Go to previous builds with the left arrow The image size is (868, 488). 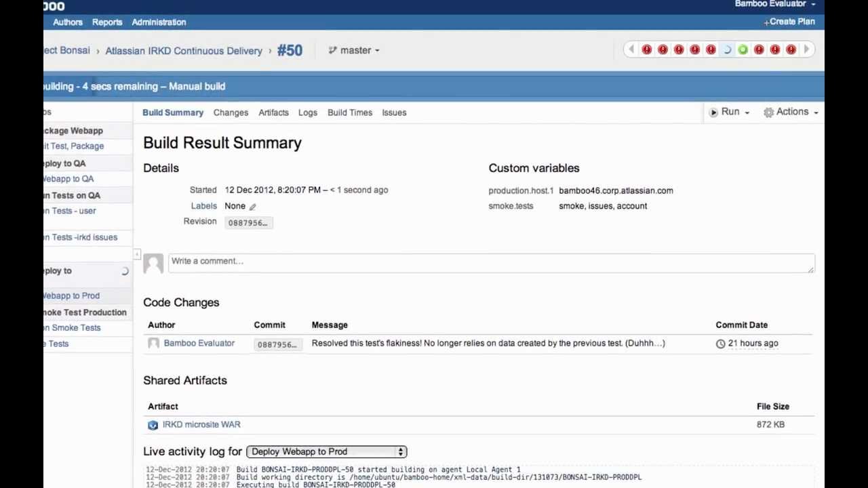click(631, 49)
